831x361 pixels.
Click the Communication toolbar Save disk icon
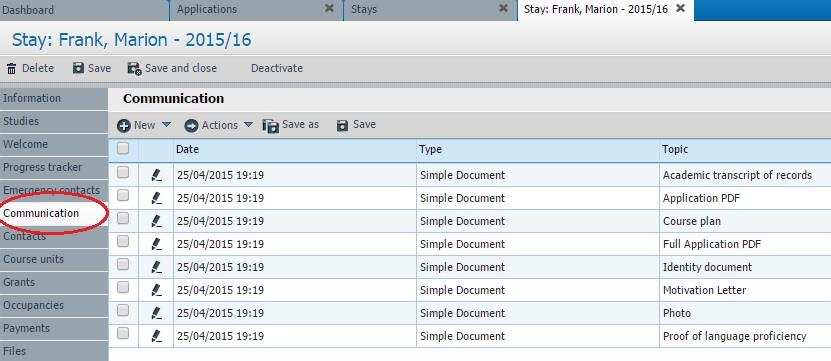click(x=343, y=125)
